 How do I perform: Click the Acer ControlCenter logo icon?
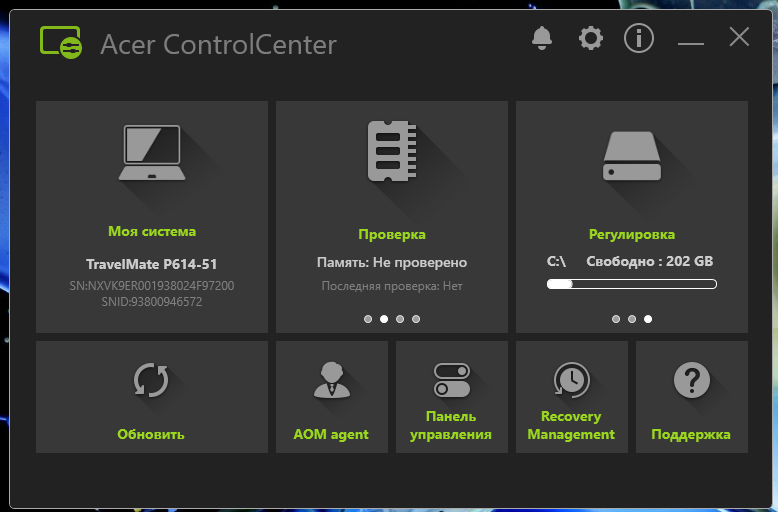pos(61,43)
